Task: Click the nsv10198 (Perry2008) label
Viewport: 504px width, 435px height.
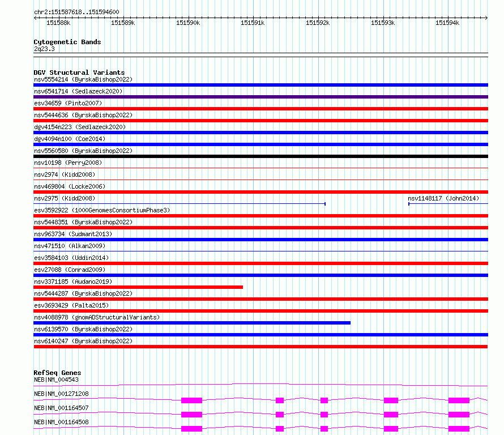Action: tap(68, 163)
